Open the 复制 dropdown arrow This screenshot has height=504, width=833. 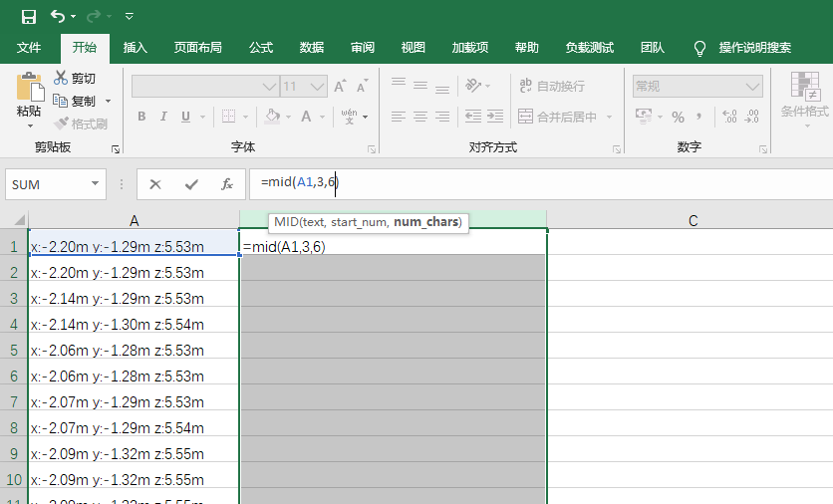[x=108, y=101]
